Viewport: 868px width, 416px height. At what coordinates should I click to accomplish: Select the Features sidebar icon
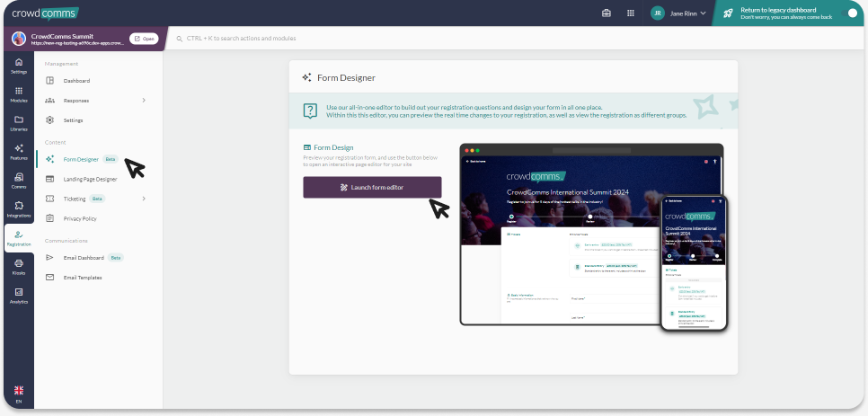(19, 152)
